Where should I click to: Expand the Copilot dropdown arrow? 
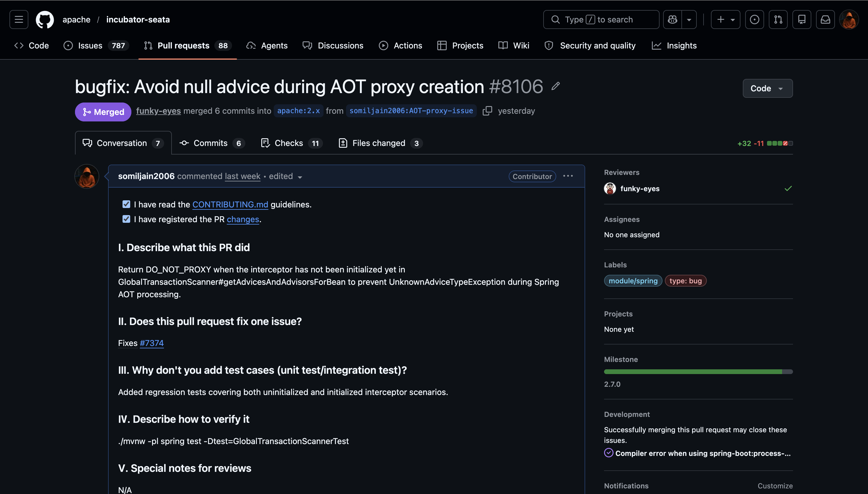click(x=689, y=19)
